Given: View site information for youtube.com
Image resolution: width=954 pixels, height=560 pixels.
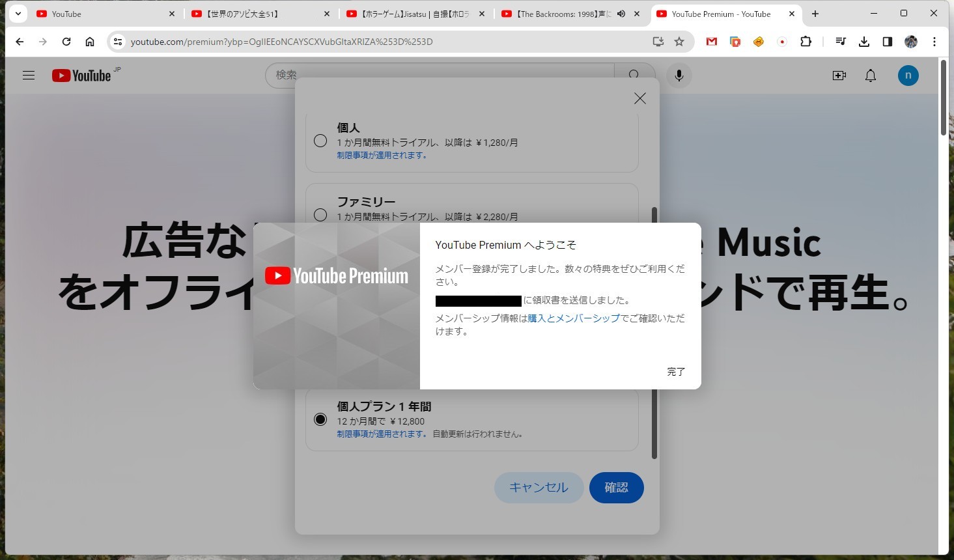Looking at the screenshot, I should coord(118,42).
